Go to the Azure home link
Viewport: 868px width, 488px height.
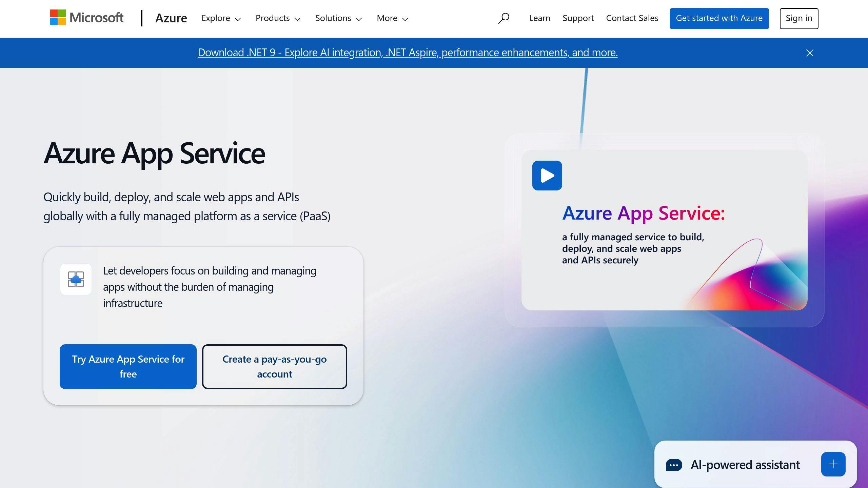click(171, 18)
